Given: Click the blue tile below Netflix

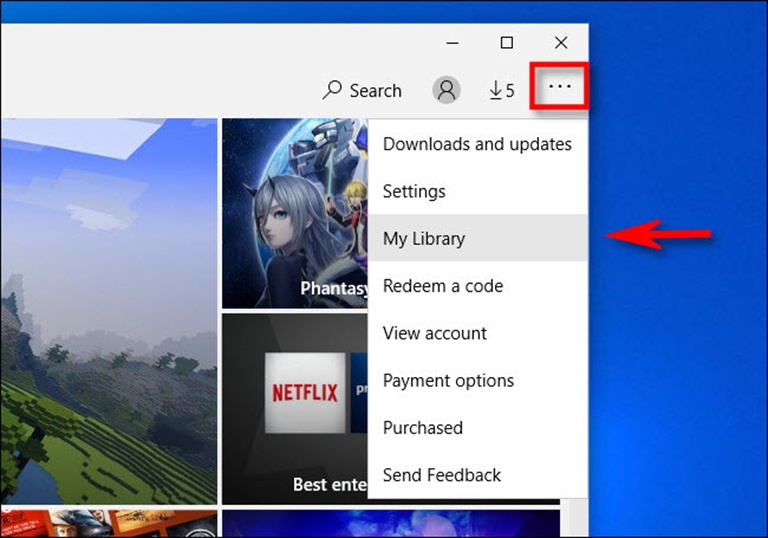Looking at the screenshot, I should click(390, 523).
